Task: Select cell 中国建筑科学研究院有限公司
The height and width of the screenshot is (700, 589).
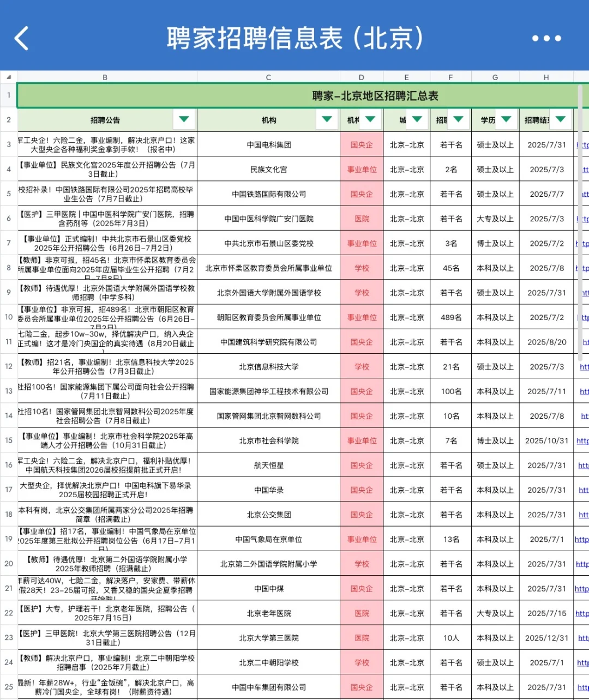Action: pos(269,342)
